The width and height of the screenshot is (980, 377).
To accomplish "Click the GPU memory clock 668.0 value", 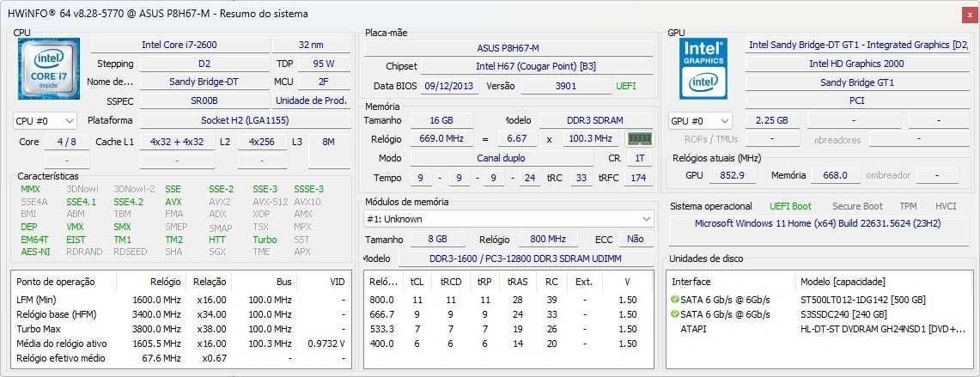I will pos(835,176).
